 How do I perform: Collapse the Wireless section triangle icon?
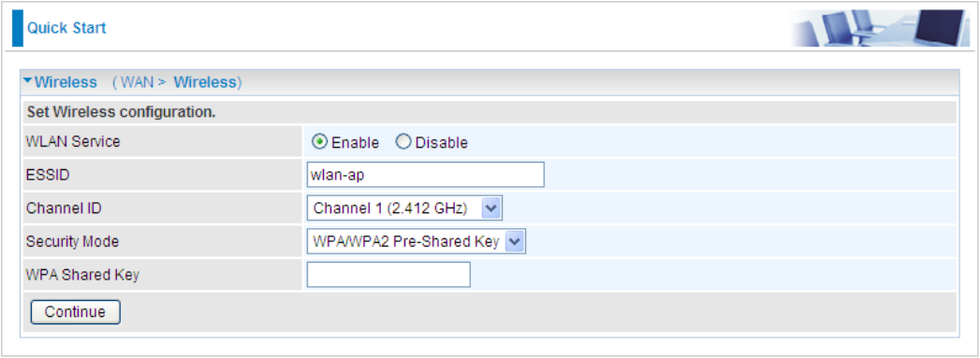point(28,81)
